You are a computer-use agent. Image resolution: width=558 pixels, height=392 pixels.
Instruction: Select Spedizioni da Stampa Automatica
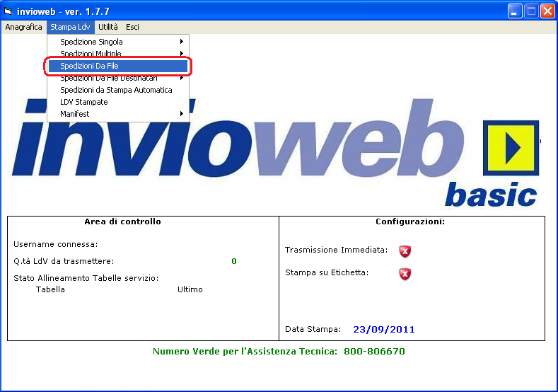coord(118,90)
